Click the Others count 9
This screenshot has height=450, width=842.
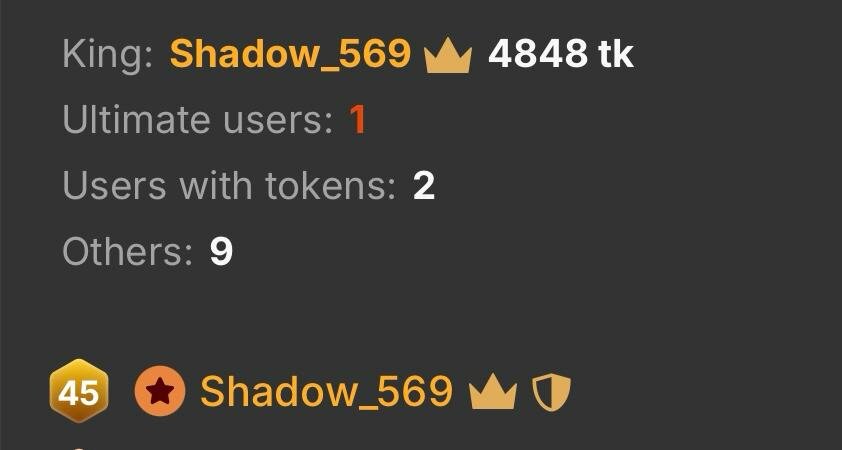pyautogui.click(x=221, y=251)
